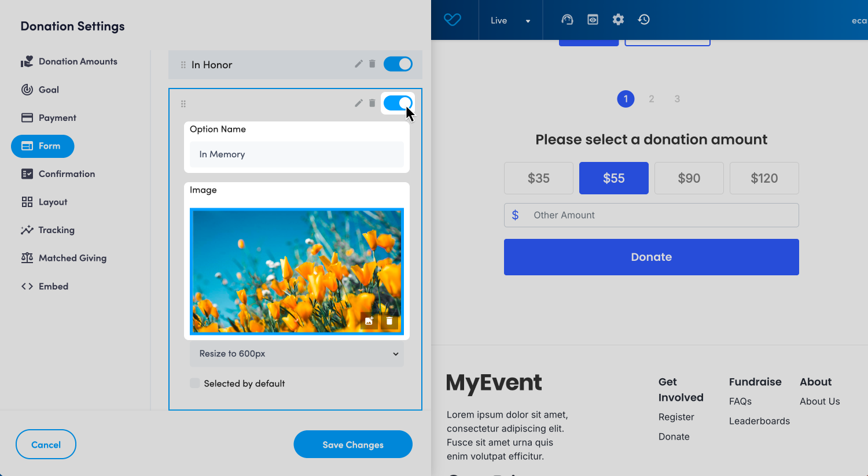Check the Selected by default checkbox
This screenshot has width=868, height=476.
(195, 383)
